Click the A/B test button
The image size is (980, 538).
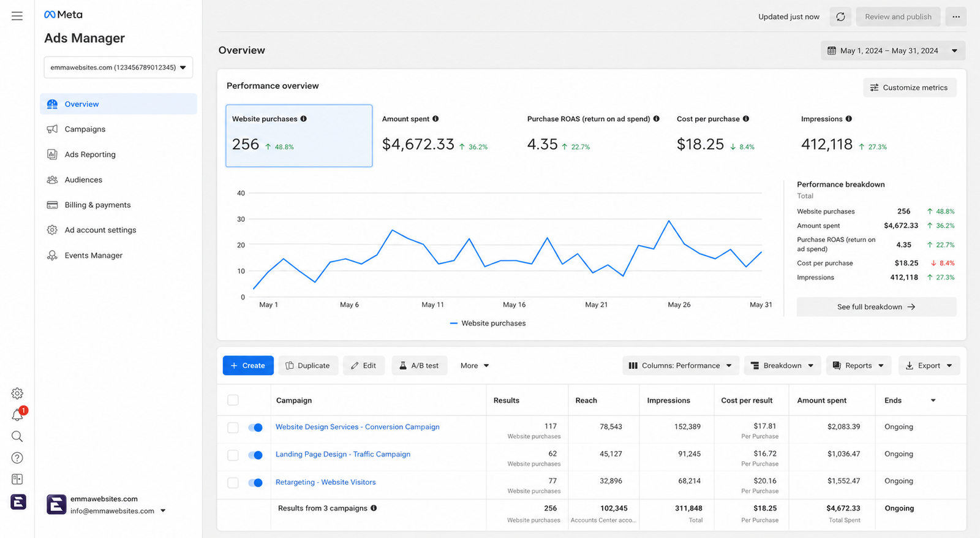point(420,366)
